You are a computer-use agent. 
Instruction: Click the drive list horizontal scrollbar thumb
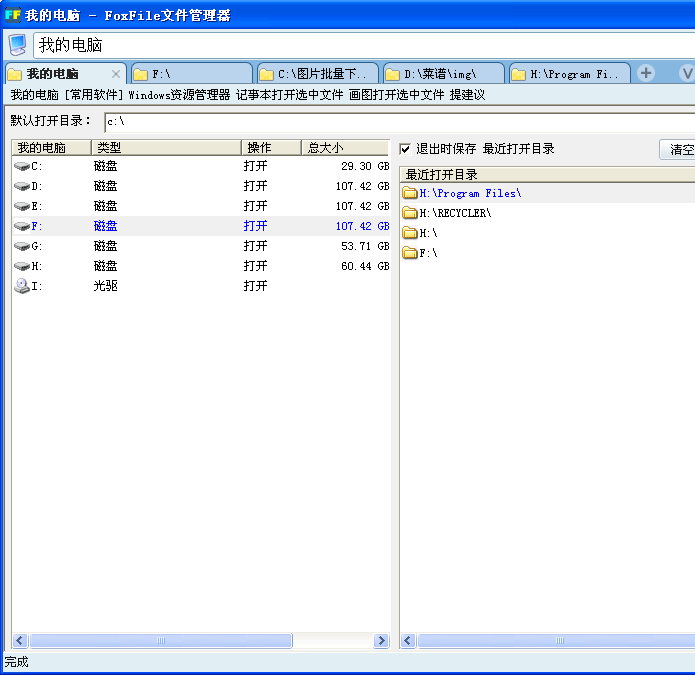pos(161,640)
